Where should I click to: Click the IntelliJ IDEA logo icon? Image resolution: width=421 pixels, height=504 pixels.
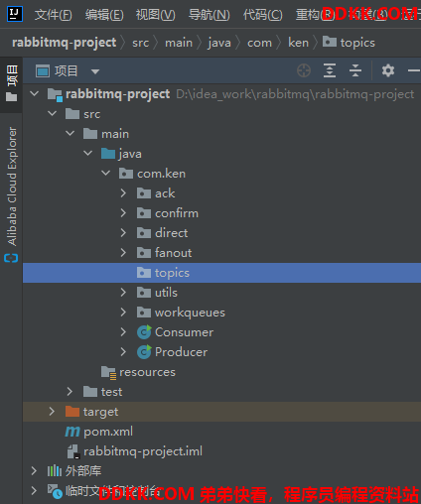point(15,14)
